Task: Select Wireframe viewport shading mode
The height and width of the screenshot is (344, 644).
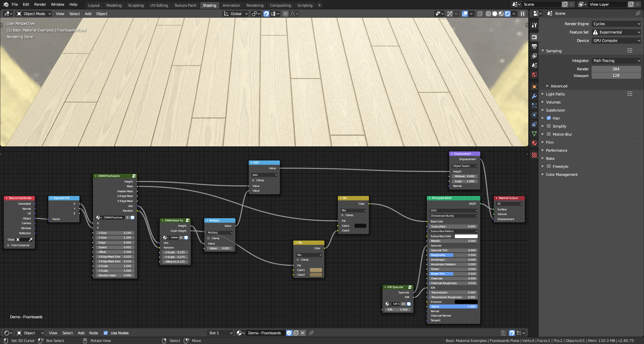Action: pos(488,14)
